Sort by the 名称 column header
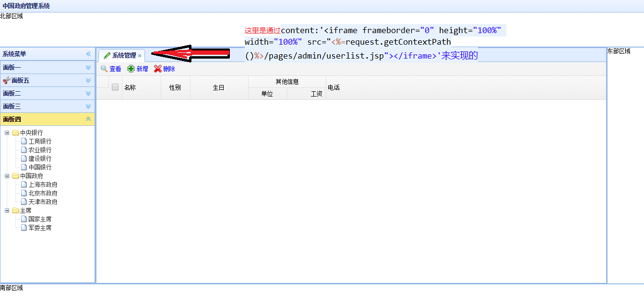The height and width of the screenshot is (305, 644). [x=142, y=87]
